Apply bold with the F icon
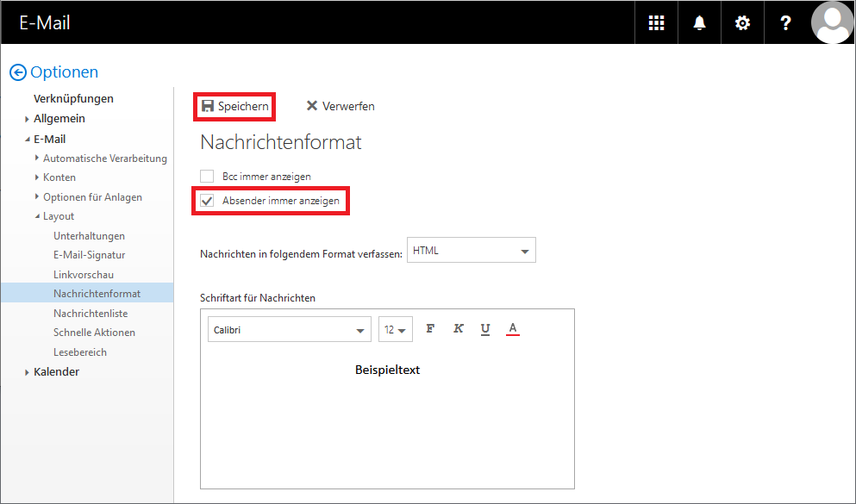Viewport: 856px width, 504px height. pyautogui.click(x=430, y=328)
